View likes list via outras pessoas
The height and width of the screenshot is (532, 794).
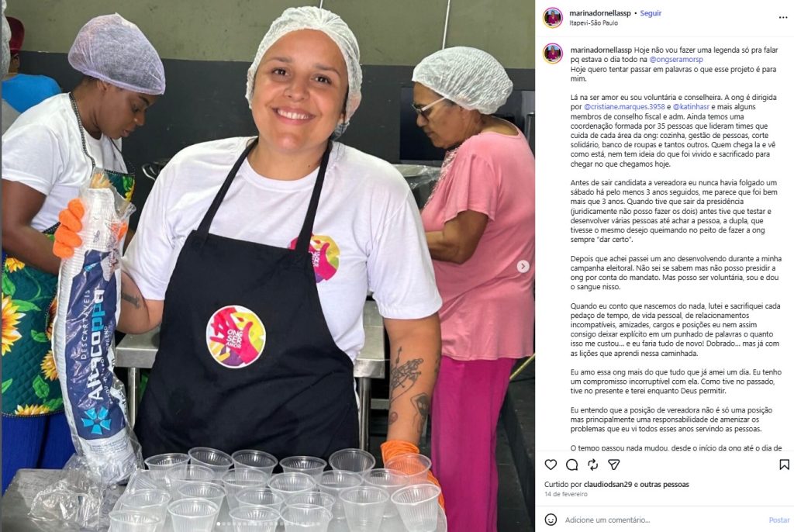click(x=664, y=485)
